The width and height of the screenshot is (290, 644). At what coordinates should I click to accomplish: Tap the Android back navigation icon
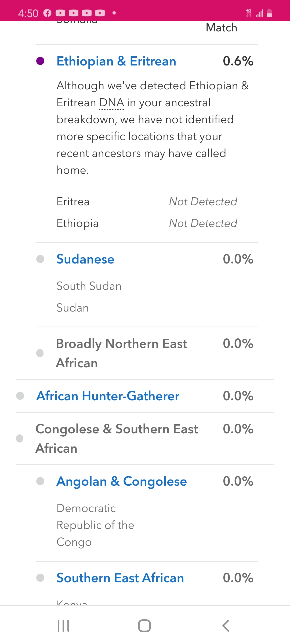click(226, 626)
